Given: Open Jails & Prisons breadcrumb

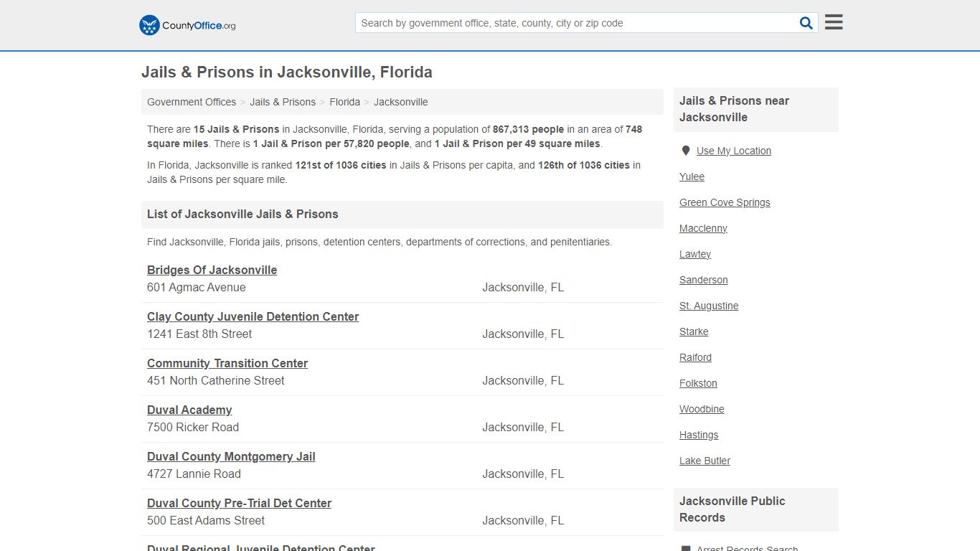Looking at the screenshot, I should [x=283, y=102].
